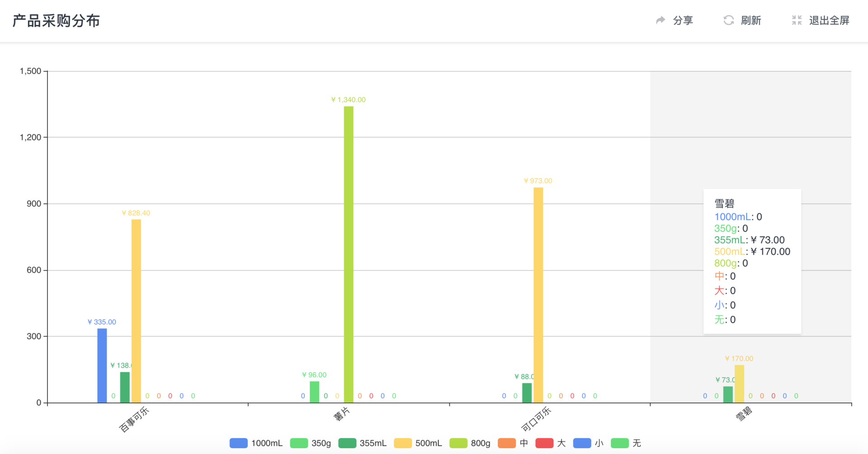Screen dimensions: 868x454
Task: Toggle the 小 legend item
Action: pyautogui.click(x=588, y=443)
